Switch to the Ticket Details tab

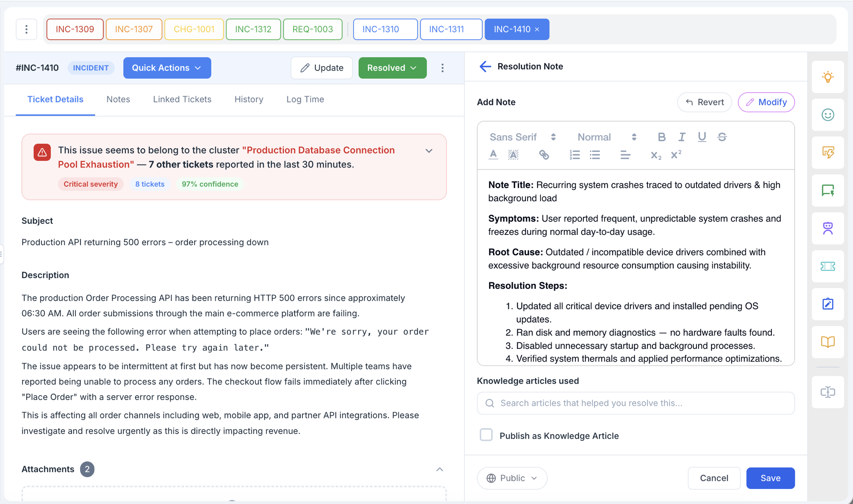(x=55, y=99)
